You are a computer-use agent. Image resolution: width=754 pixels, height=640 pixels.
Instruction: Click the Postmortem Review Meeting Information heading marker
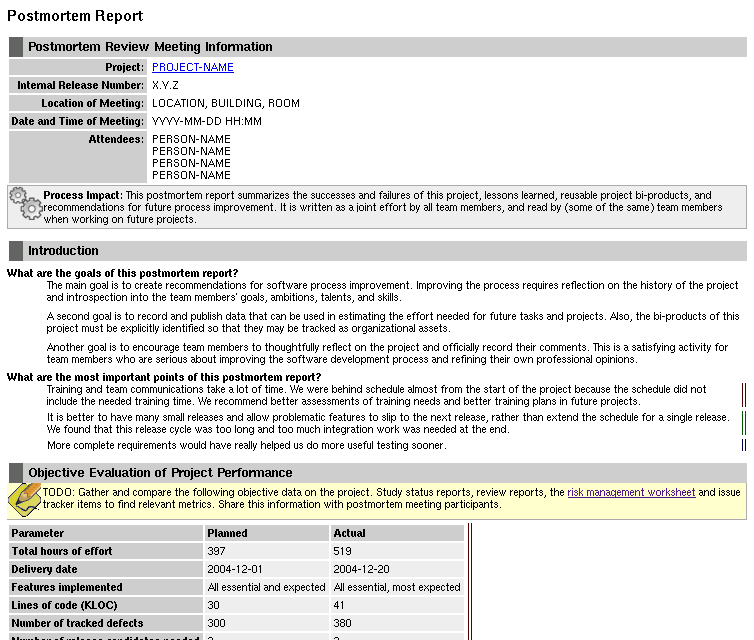pos(16,47)
